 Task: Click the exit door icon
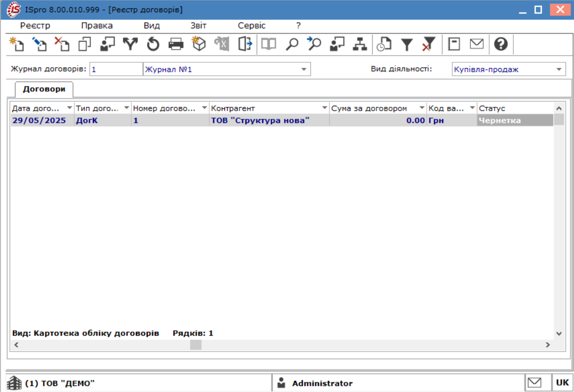(245, 44)
